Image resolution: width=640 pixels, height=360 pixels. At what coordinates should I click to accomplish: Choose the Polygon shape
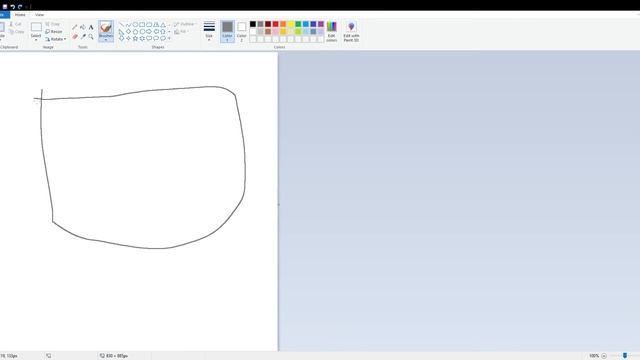tap(156, 24)
